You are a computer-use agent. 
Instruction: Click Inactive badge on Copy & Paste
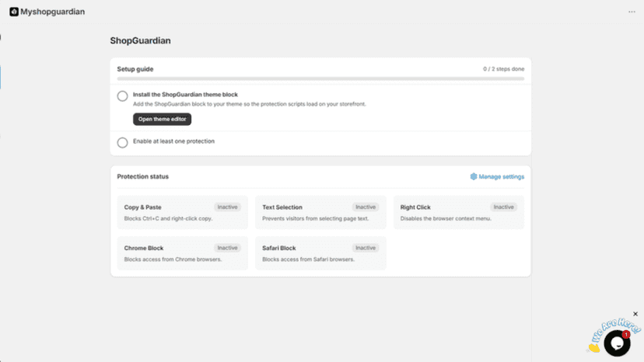click(228, 207)
